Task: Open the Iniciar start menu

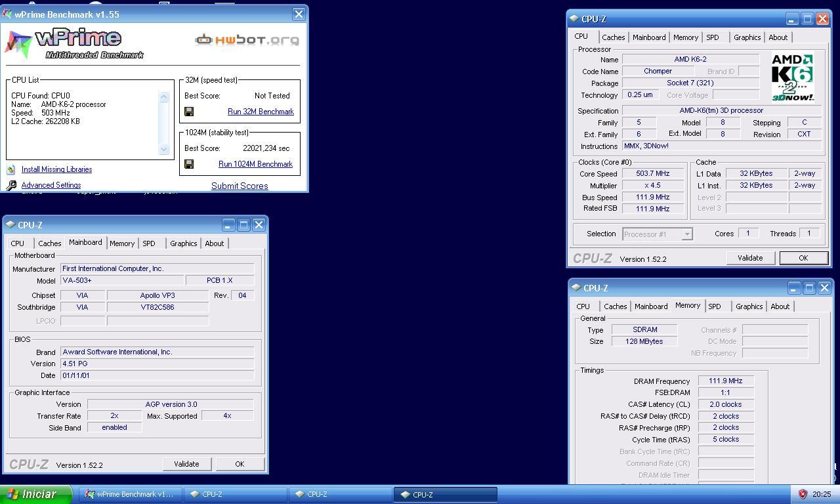Action: pyautogui.click(x=37, y=494)
